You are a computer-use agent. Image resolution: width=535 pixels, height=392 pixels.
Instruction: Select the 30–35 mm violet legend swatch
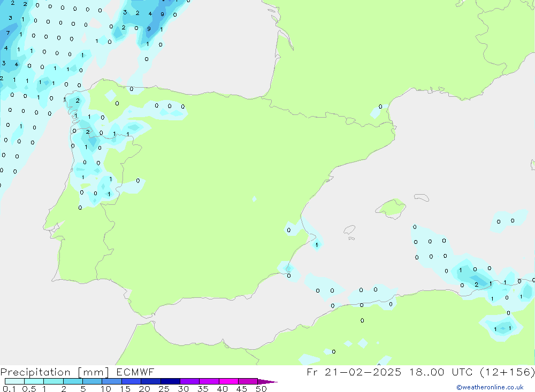[190, 381]
